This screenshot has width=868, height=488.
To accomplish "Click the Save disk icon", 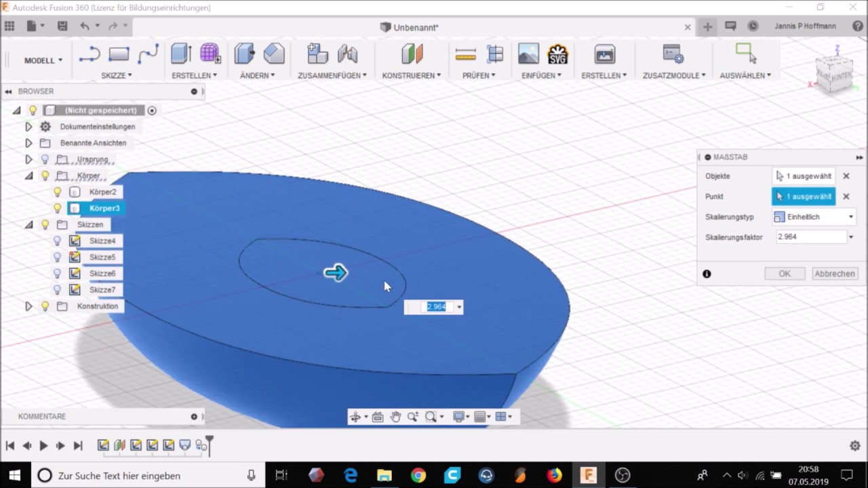I will (x=62, y=26).
